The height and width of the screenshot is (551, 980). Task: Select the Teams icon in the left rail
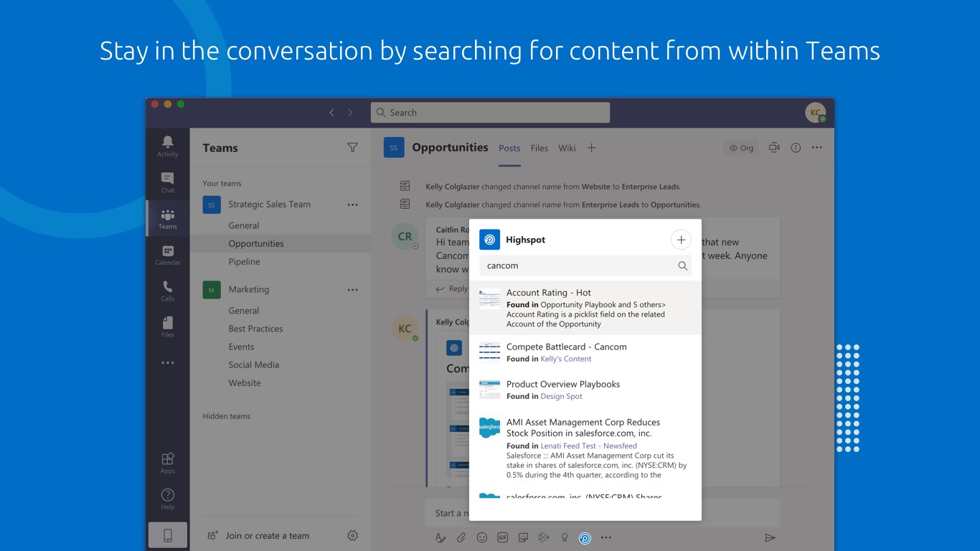click(x=167, y=218)
